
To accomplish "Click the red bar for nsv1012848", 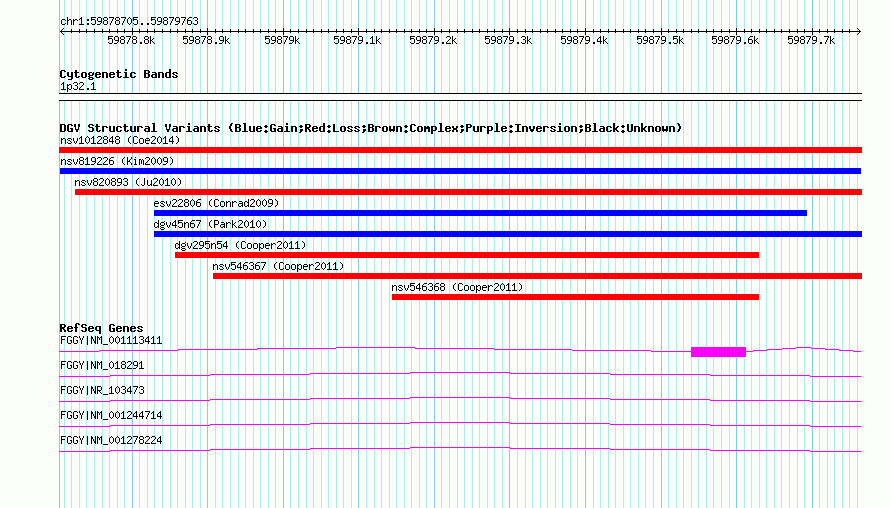I will [460, 150].
